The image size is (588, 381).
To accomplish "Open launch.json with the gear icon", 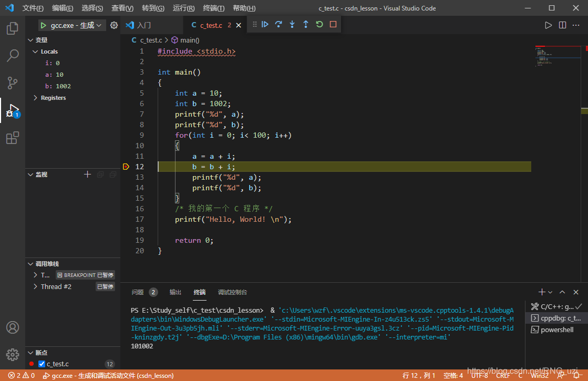I will (114, 25).
